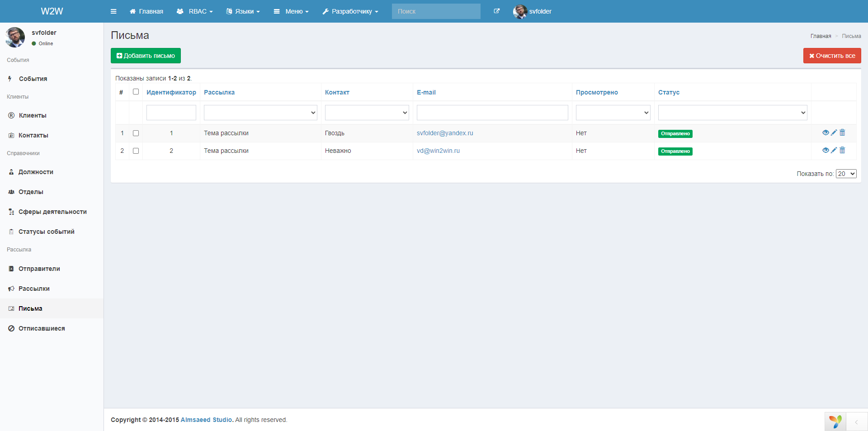Edit the svfolder@yandex.ru letter with pencil icon
Image resolution: width=868 pixels, height=431 pixels.
click(834, 133)
